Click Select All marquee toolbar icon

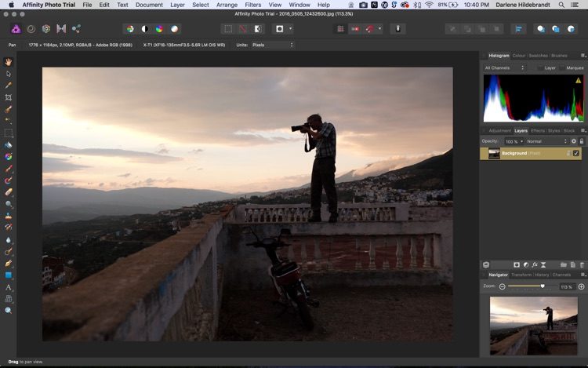(x=228, y=29)
